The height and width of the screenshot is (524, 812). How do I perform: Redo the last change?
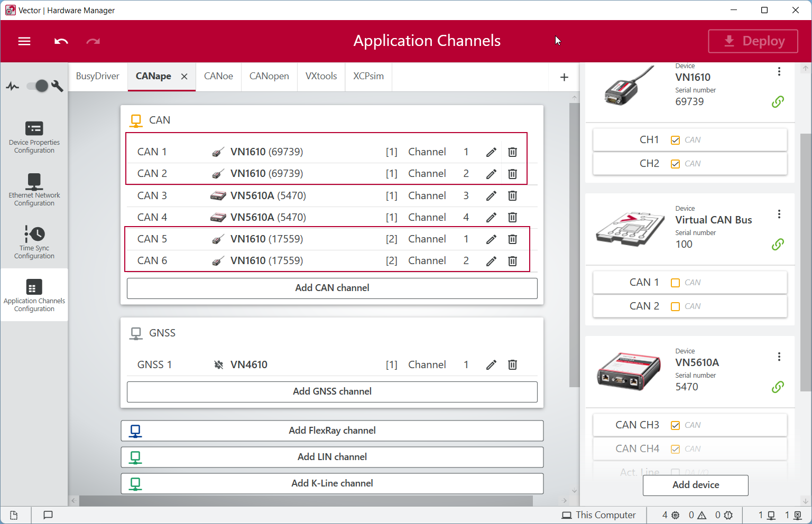(x=93, y=41)
